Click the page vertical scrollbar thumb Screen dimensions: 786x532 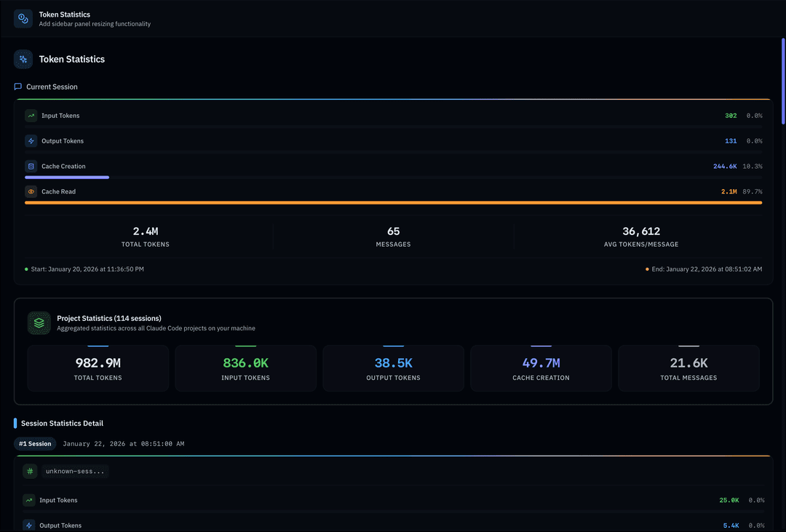coord(783,82)
